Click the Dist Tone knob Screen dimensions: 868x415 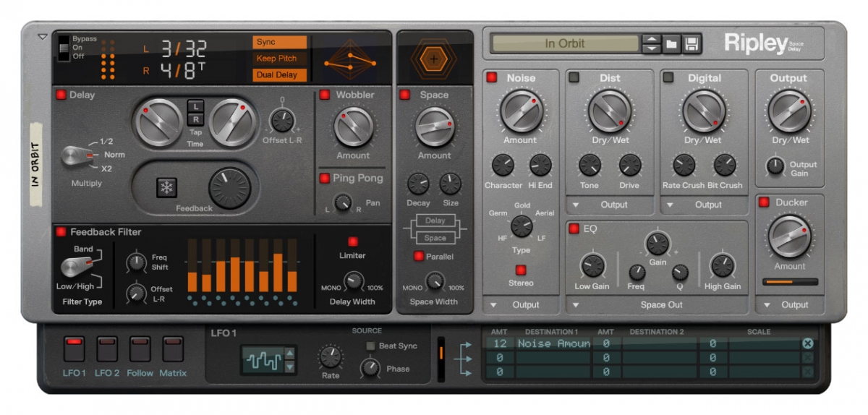(590, 166)
